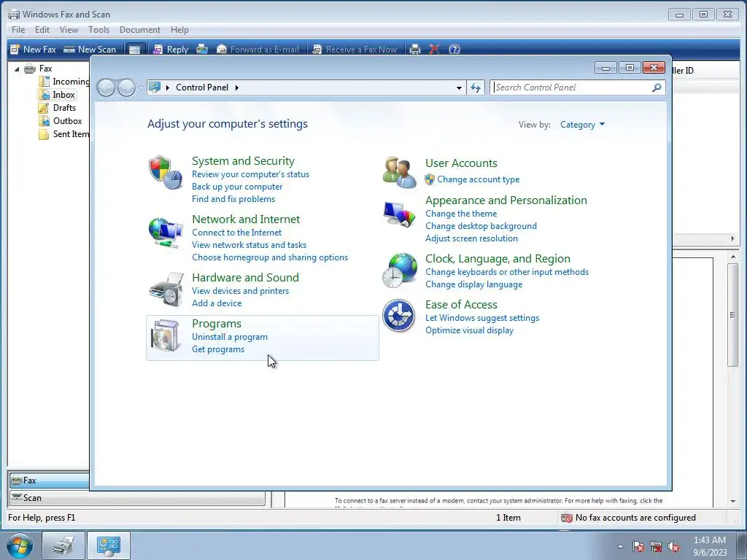747x560 pixels.
Task: Open the Network and Internet globe icon
Action: 166,232
